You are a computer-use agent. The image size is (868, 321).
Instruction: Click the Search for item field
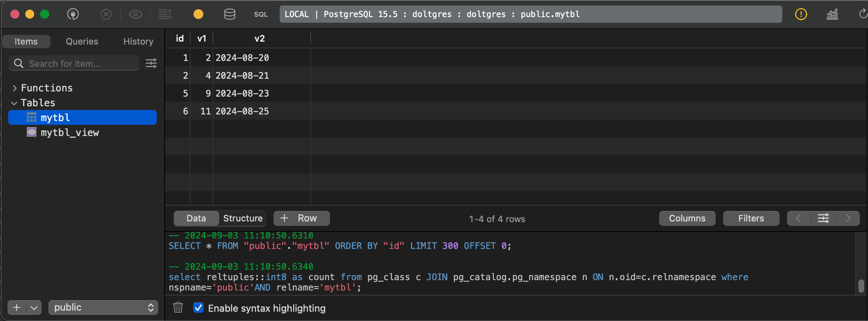click(74, 64)
